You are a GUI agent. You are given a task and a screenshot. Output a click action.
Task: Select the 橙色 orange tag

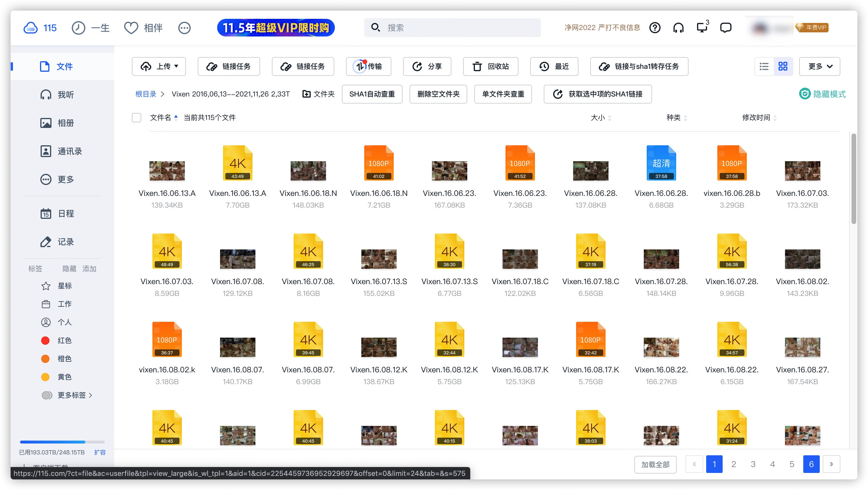click(56, 359)
